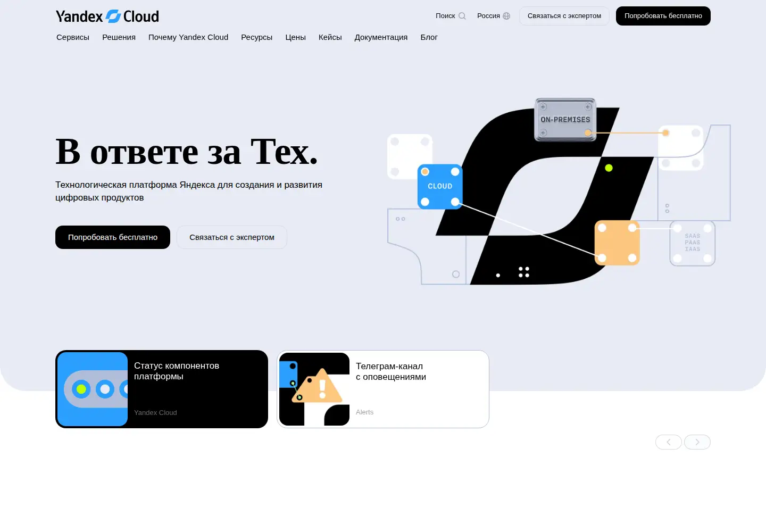Open the Решения menu
This screenshot has width=766, height=532.
tap(119, 37)
